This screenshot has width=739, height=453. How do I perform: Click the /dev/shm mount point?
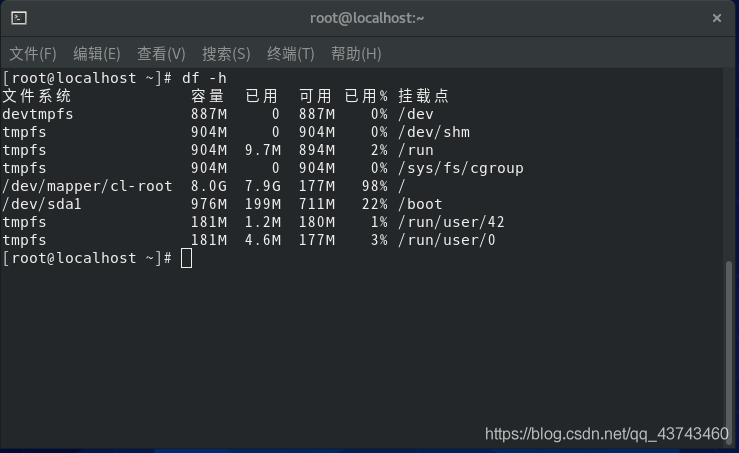point(434,132)
